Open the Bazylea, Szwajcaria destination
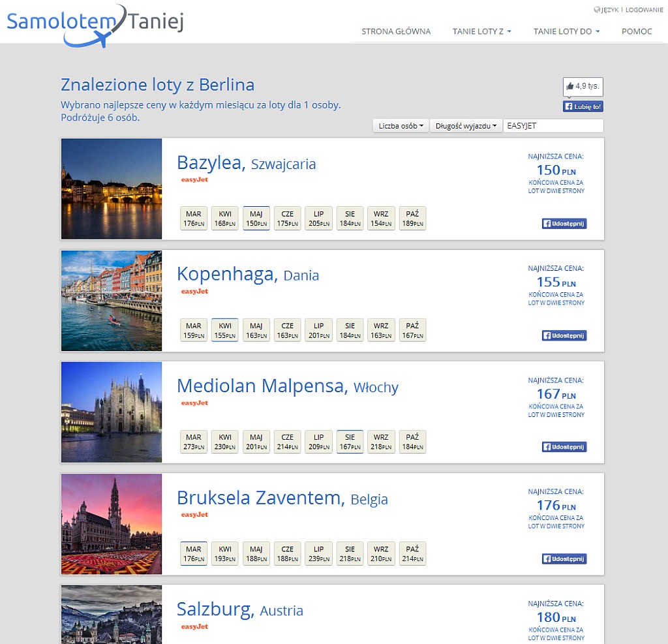 (x=246, y=163)
